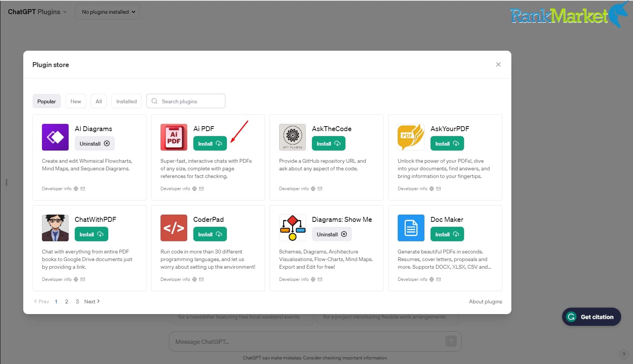Click Diagrams: Show Me developer email icon
This screenshot has width=633, height=364.
(x=320, y=279)
